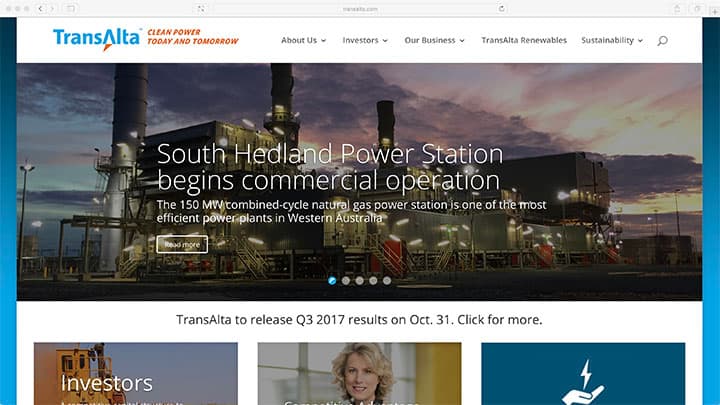
Task: Select the first carousel slide dot
Action: pyautogui.click(x=332, y=281)
